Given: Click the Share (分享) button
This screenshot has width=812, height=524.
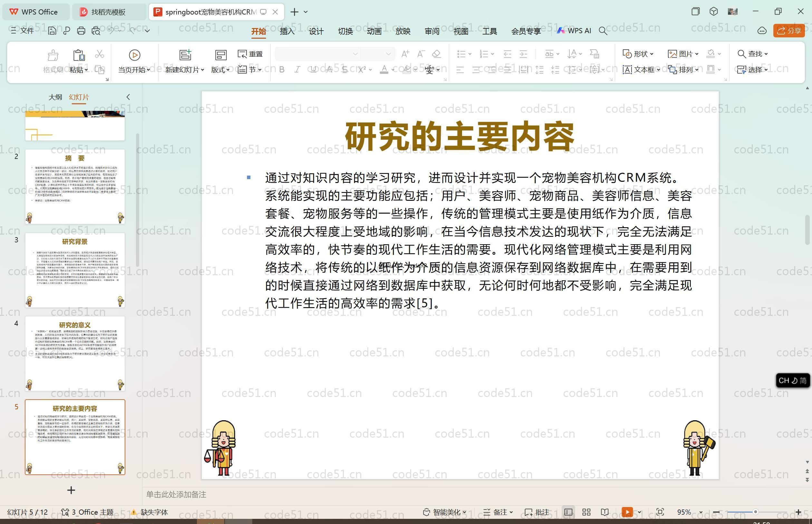Looking at the screenshot, I should click(x=789, y=31).
